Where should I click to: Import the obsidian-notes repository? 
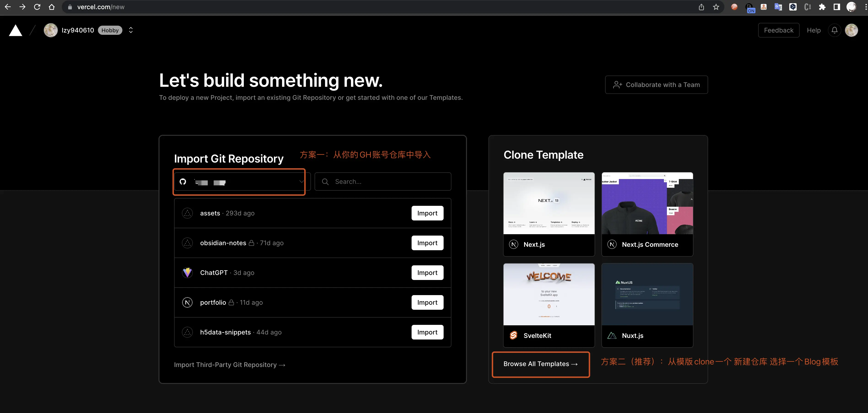(427, 243)
